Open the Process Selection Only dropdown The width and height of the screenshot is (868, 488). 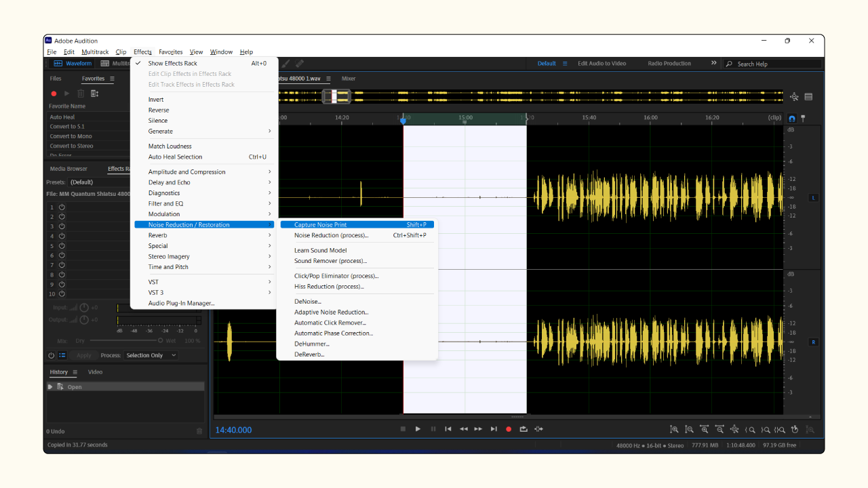[151, 355]
